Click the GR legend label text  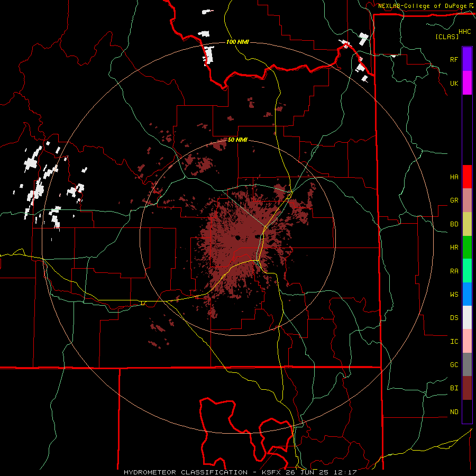coord(454,200)
